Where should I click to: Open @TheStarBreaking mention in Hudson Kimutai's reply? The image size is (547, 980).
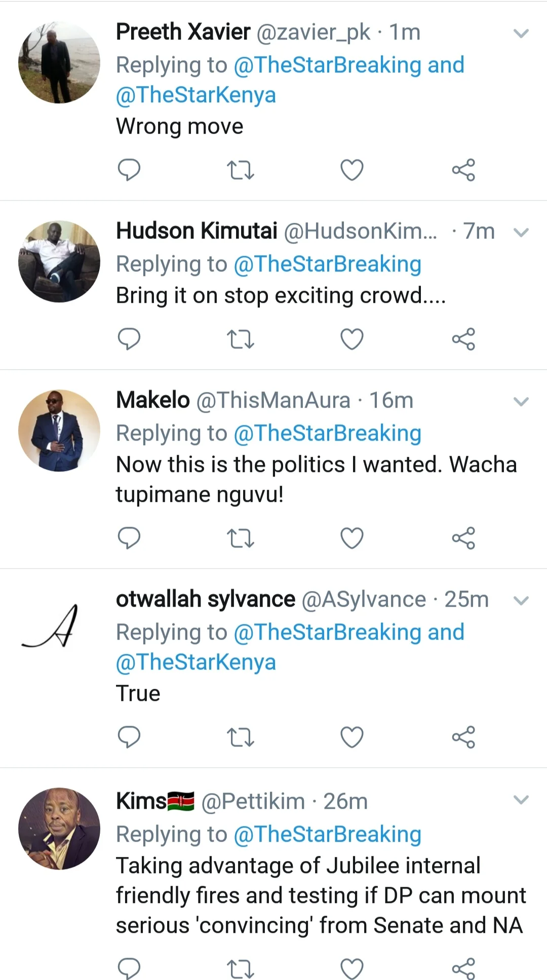coord(327,264)
